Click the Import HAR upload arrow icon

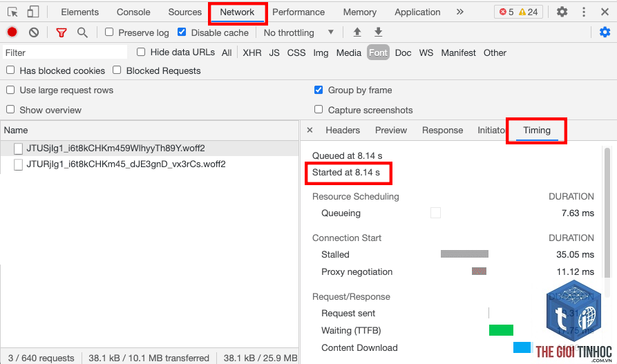click(x=357, y=32)
